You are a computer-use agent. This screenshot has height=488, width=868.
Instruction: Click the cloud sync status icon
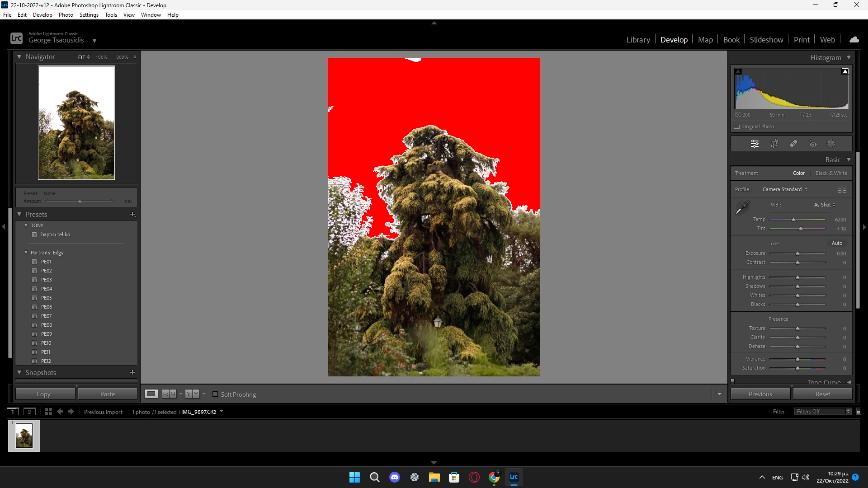tap(854, 40)
